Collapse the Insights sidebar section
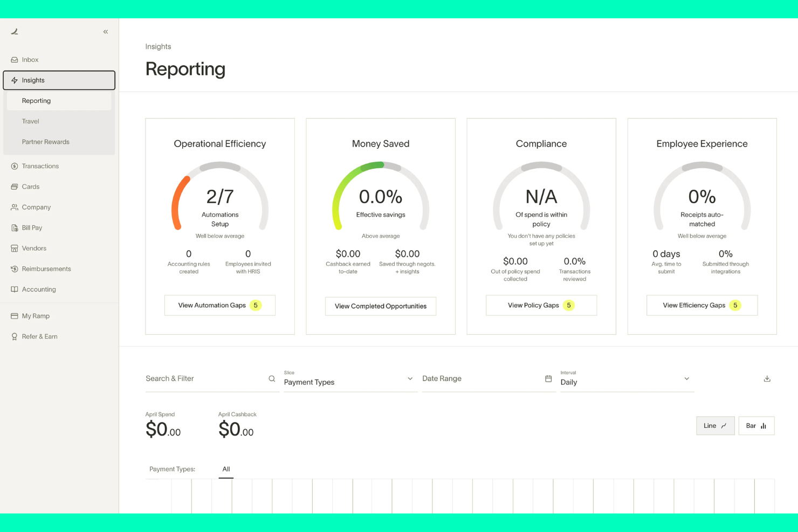 coord(59,80)
